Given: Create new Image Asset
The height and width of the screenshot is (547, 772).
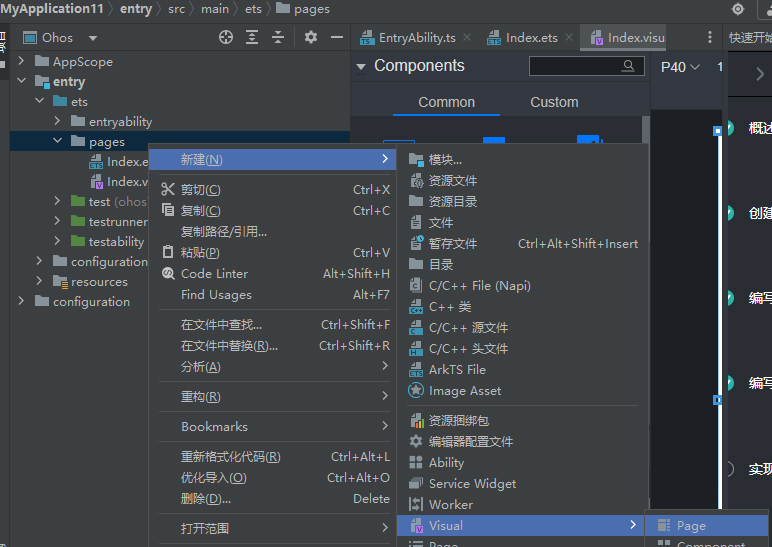Looking at the screenshot, I should (x=523, y=391).
